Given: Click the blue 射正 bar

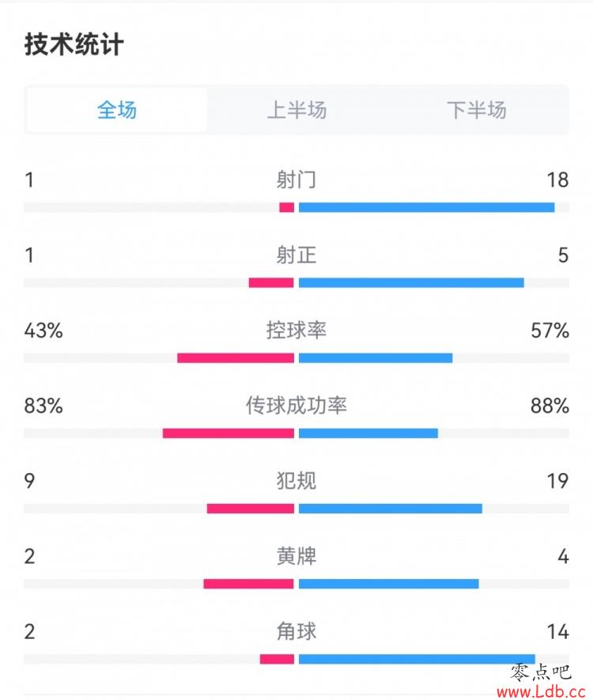Looking at the screenshot, I should [411, 282].
